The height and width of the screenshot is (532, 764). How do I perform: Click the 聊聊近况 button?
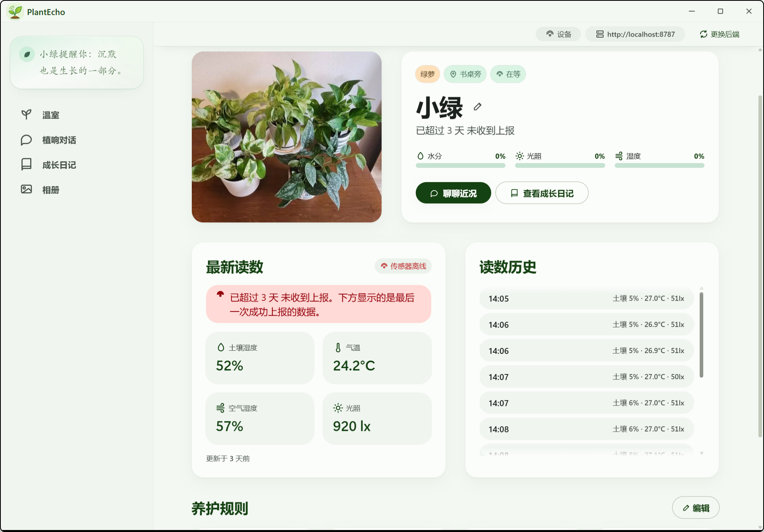(453, 193)
